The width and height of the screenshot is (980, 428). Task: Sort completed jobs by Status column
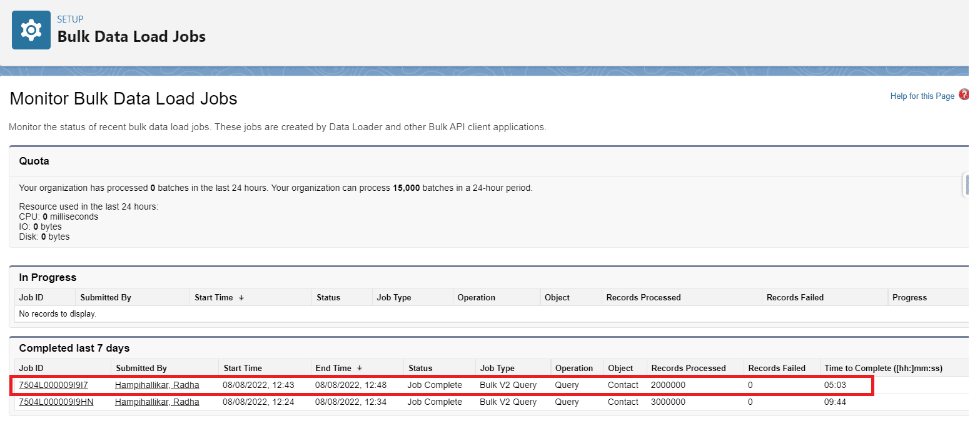point(420,368)
